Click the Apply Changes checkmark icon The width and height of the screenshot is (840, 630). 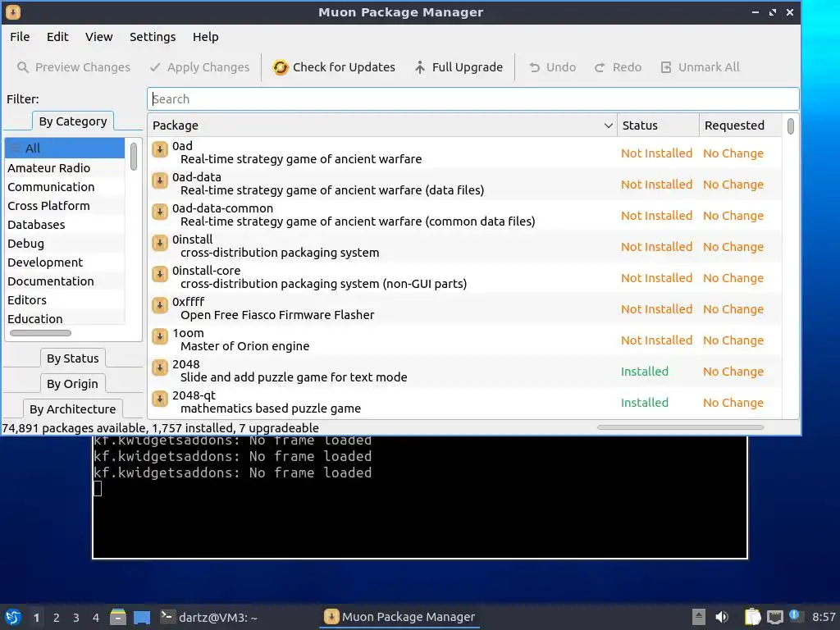click(x=155, y=67)
